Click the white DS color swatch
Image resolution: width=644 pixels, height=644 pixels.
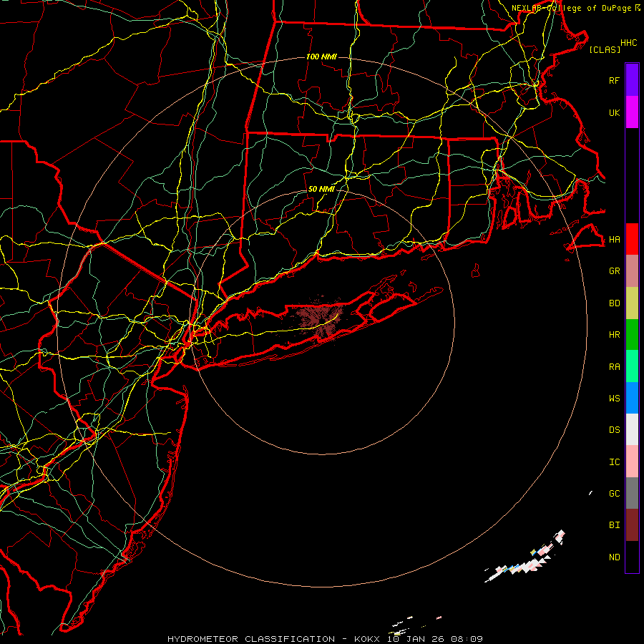tap(632, 429)
